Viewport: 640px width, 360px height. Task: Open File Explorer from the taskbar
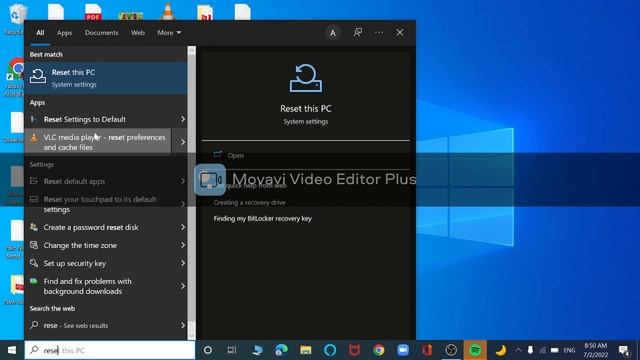click(x=306, y=350)
